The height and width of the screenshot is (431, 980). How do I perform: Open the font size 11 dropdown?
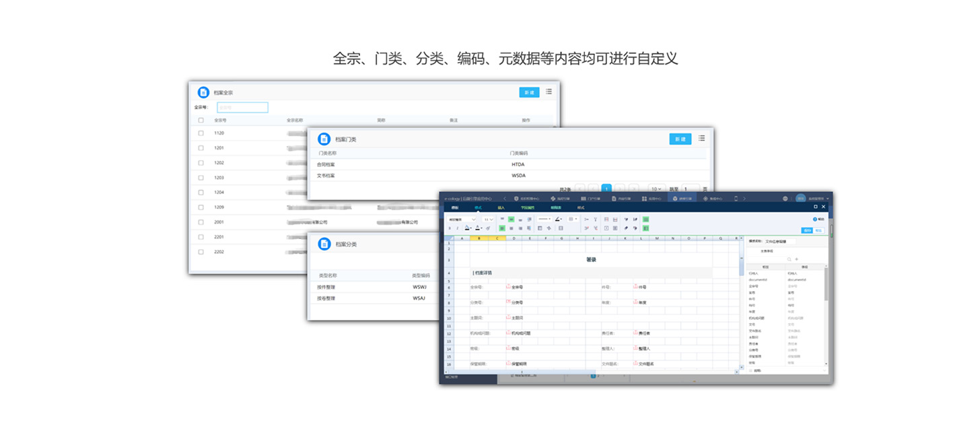(489, 220)
